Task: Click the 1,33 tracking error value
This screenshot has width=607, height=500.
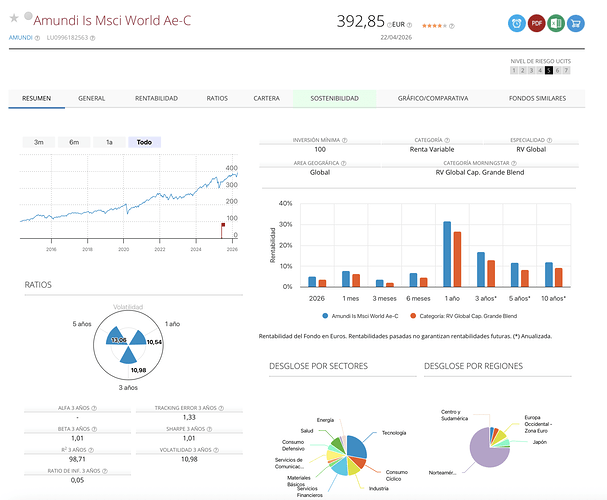Action: point(189,417)
